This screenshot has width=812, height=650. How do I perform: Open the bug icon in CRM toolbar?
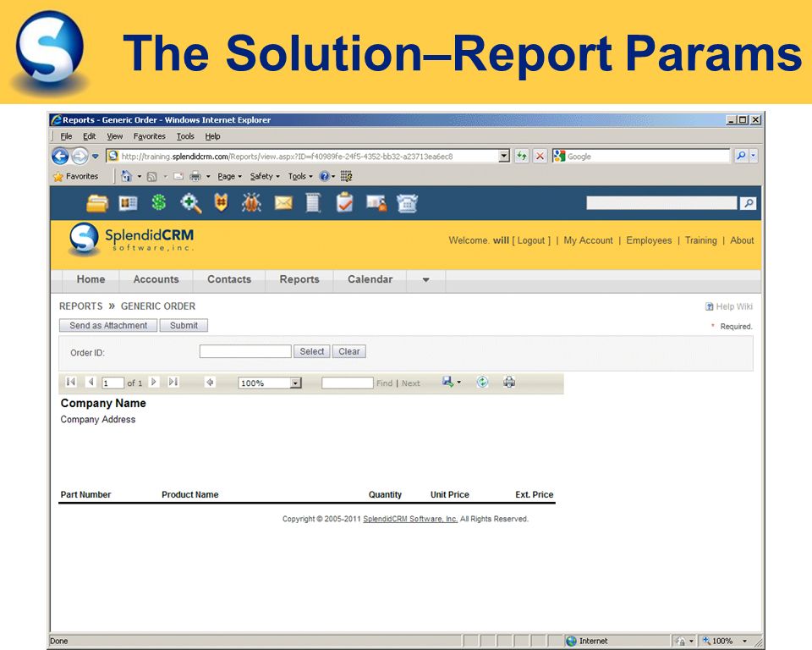coord(252,202)
